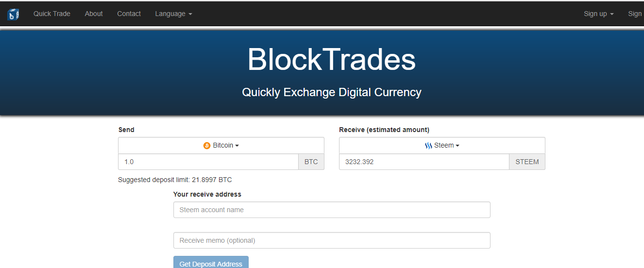
Task: Click the Quickly Exchange Digital Currency subtitle
Action: 332,92
